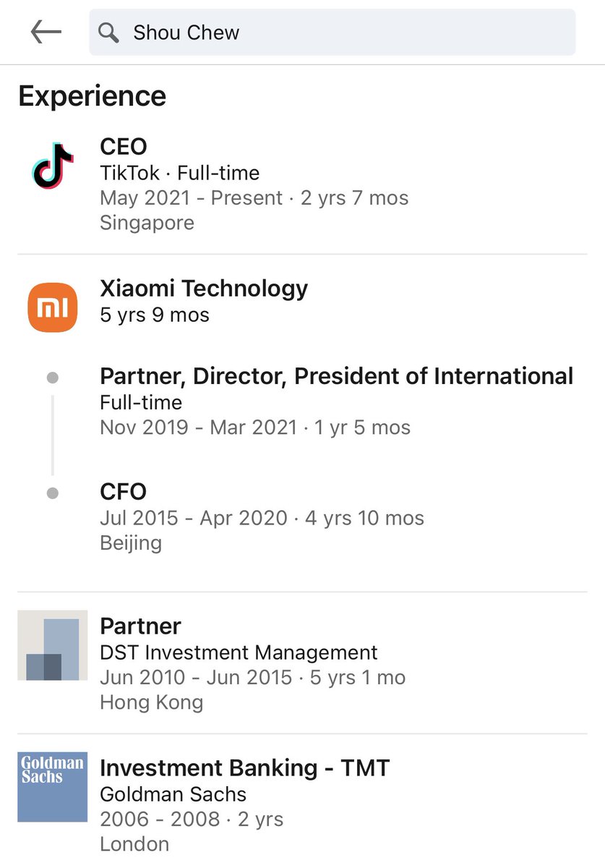
Task: Open the Goldman Sachs logo
Action: tap(53, 786)
